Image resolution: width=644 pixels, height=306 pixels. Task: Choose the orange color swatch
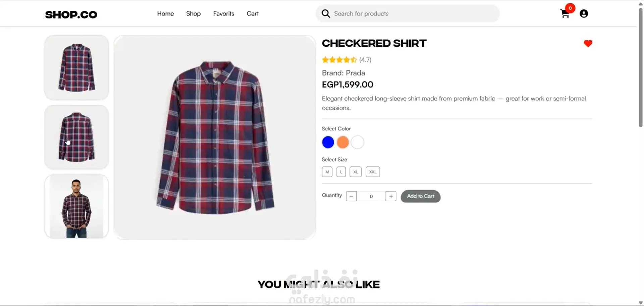343,142
